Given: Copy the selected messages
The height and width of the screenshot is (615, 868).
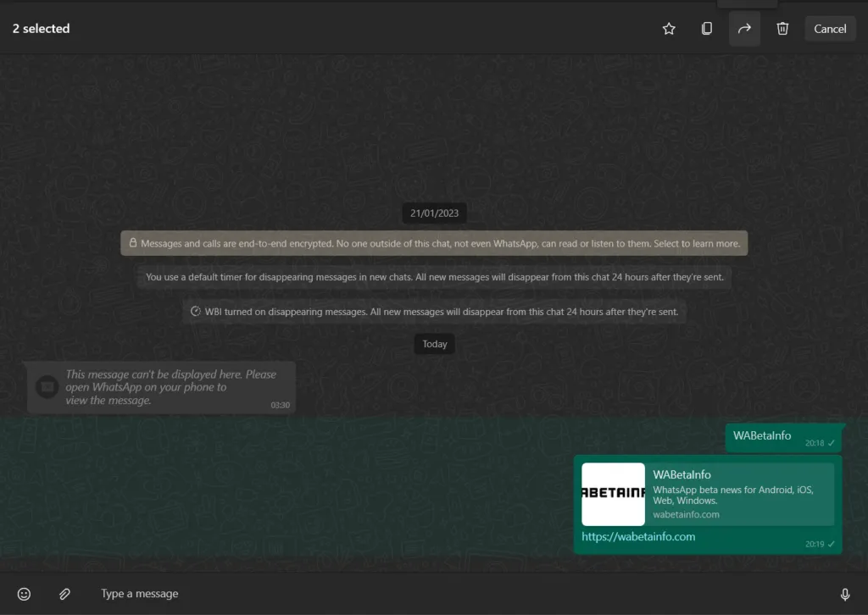Looking at the screenshot, I should click(x=706, y=28).
